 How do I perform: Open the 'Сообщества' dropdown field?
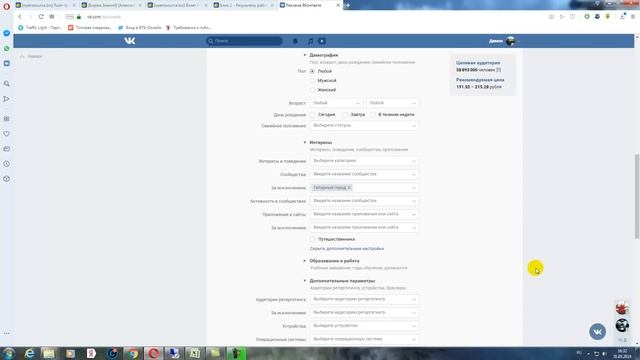[x=364, y=174]
